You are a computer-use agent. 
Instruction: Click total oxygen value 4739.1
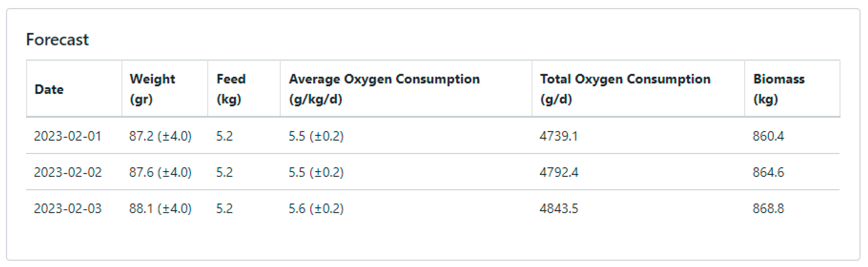pos(559,136)
